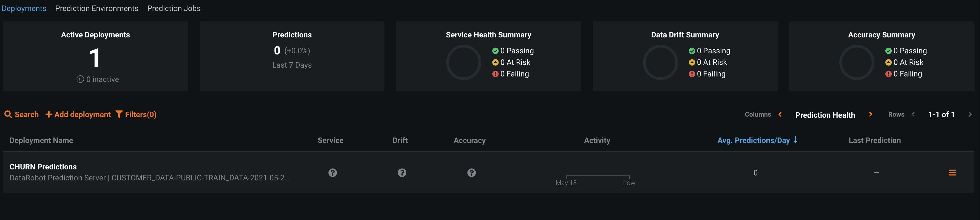Viewport: 980px width, 220px height.
Task: Click the Deployment Name column header
Action: (x=41, y=140)
